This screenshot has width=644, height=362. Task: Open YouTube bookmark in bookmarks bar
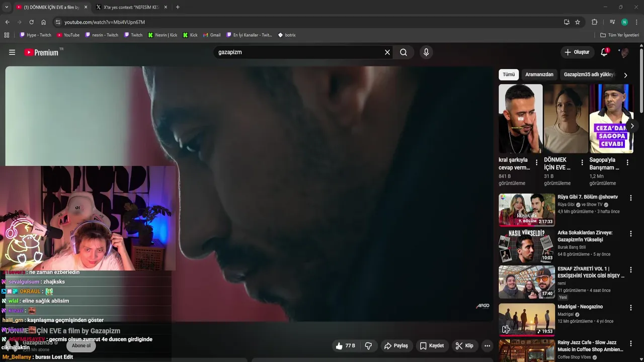tap(68, 35)
